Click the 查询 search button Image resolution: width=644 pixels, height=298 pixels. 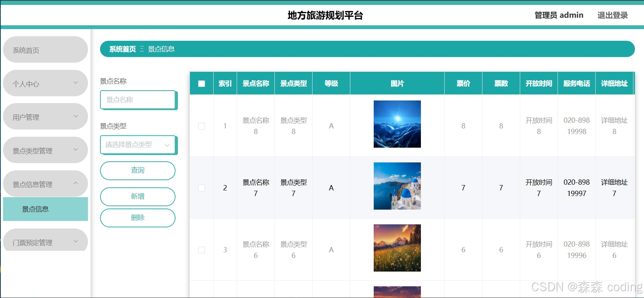138,171
